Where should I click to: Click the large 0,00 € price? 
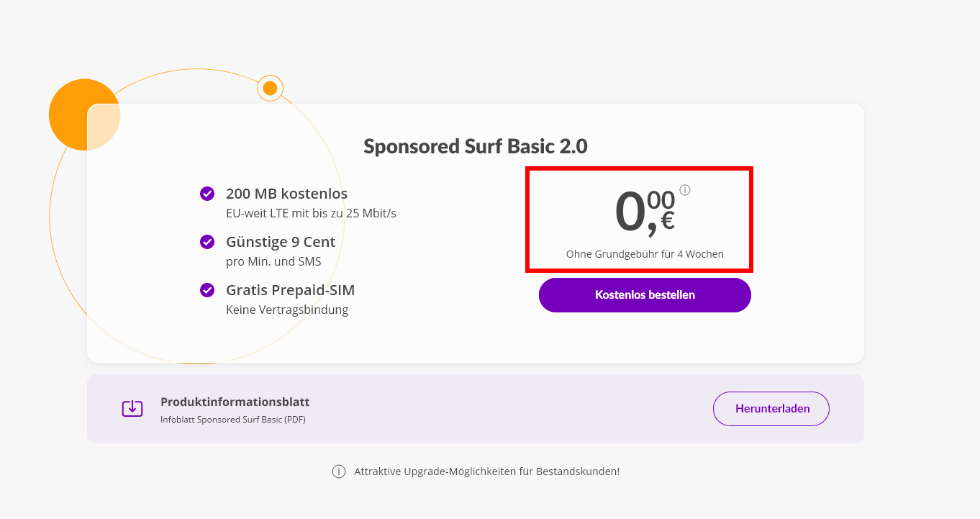645,212
